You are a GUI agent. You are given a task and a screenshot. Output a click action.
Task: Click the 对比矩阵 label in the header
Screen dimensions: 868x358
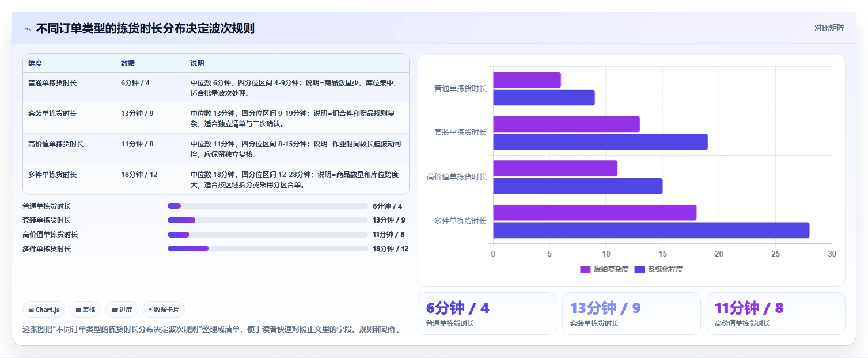coord(829,28)
